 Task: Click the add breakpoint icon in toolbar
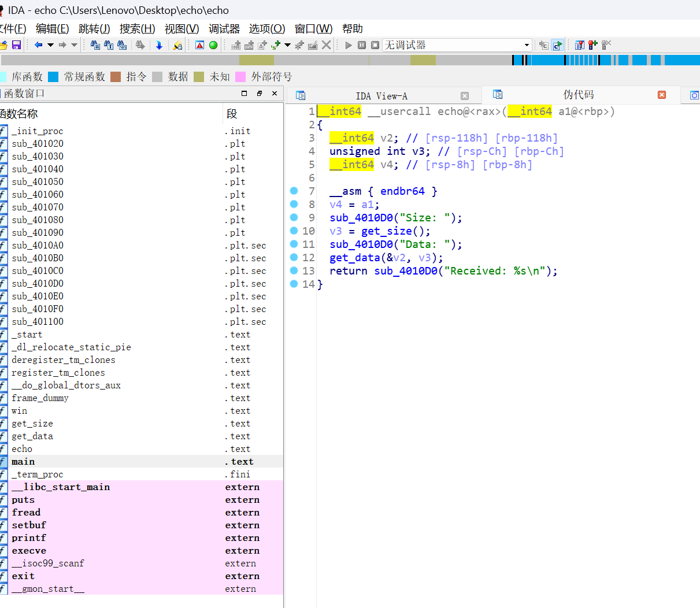[592, 45]
